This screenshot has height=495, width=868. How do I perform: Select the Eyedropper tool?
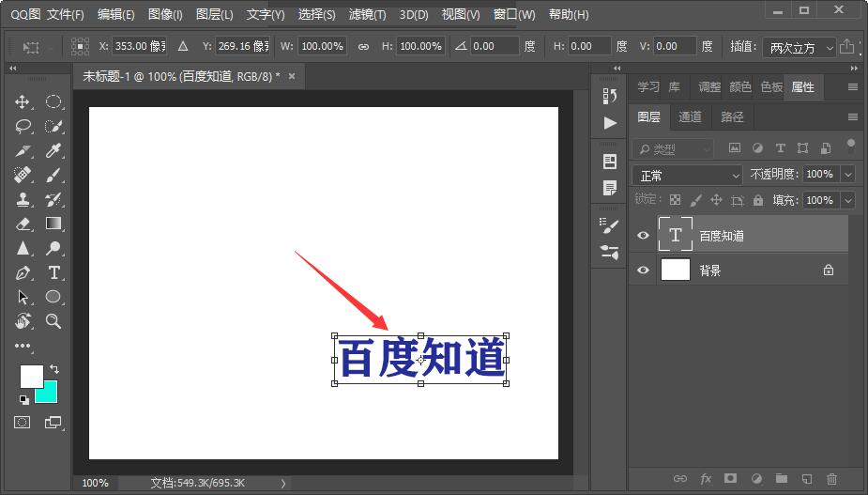[53, 150]
